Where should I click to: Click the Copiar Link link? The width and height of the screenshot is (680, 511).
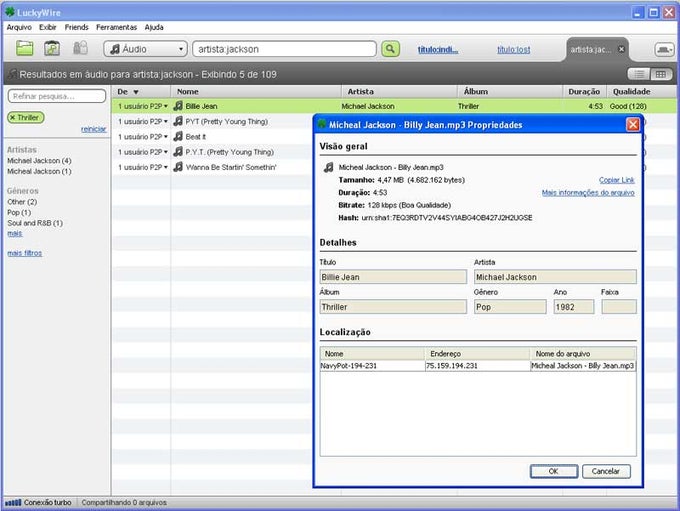(616, 180)
